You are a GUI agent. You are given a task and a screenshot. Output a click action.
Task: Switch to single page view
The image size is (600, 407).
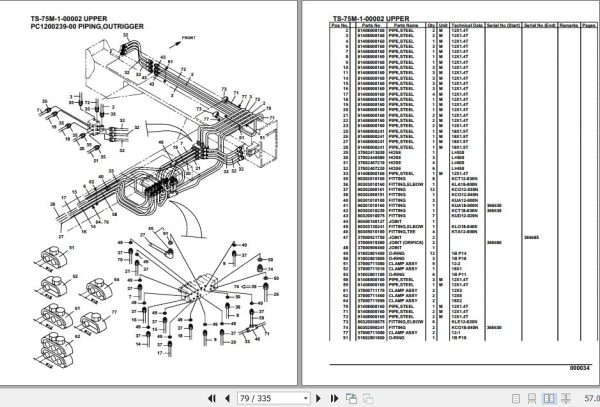[x=516, y=398]
